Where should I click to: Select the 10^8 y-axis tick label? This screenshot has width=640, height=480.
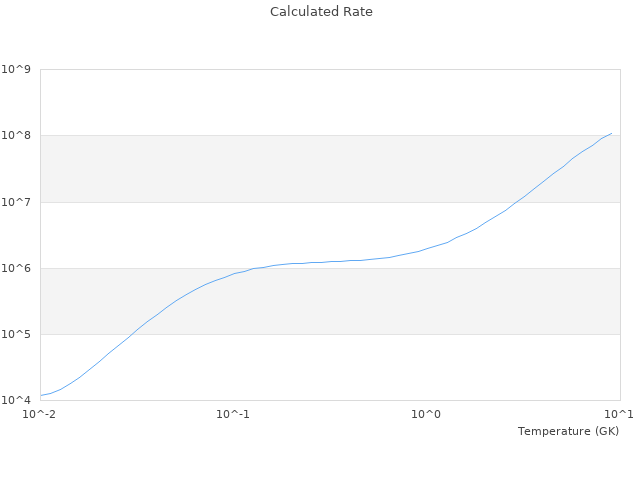point(16,136)
